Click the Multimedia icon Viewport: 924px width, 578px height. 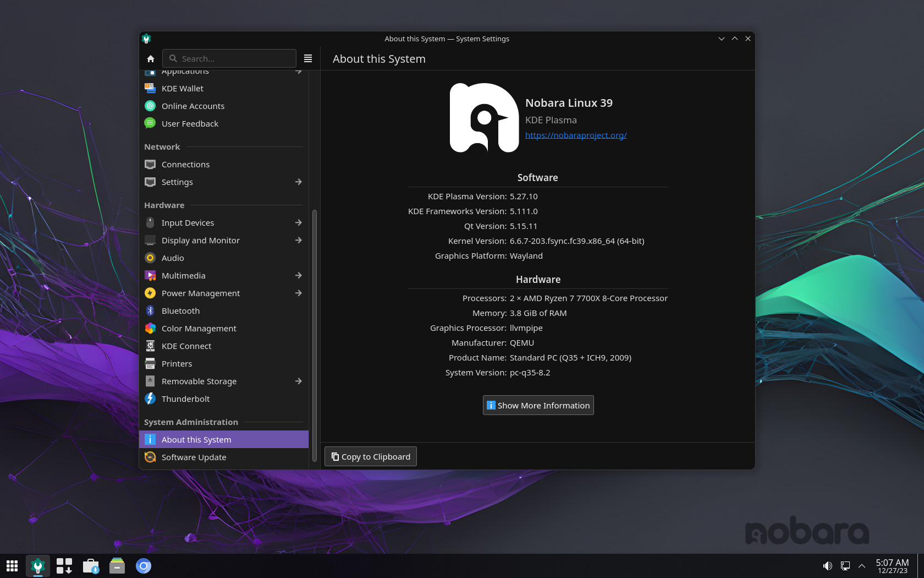(x=150, y=275)
